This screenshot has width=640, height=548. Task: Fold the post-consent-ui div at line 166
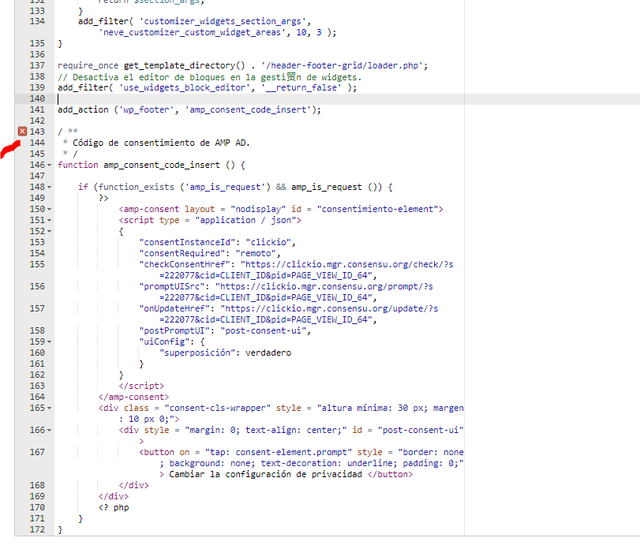pos(49,430)
